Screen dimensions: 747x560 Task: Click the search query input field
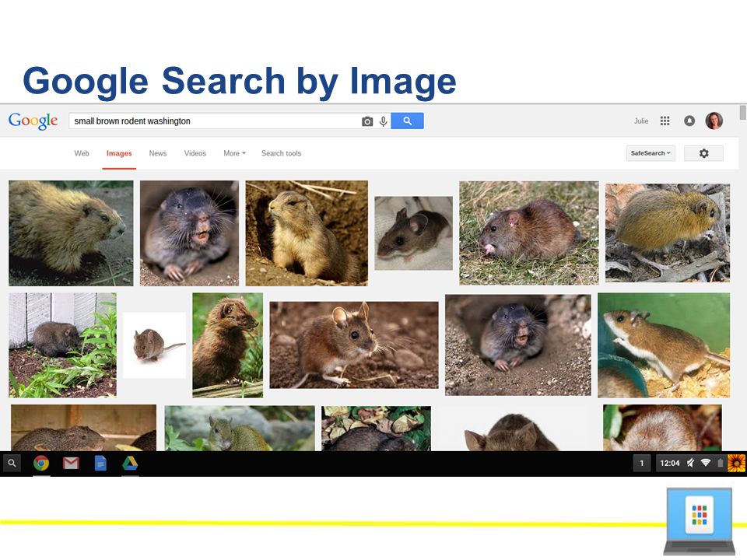(215, 121)
